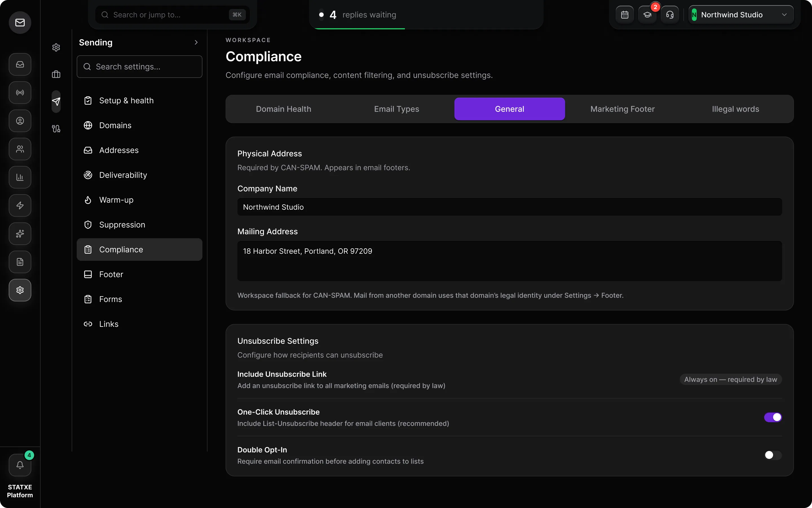This screenshot has width=812, height=508.
Task: Click the Search or jump to field
Action: click(173, 15)
